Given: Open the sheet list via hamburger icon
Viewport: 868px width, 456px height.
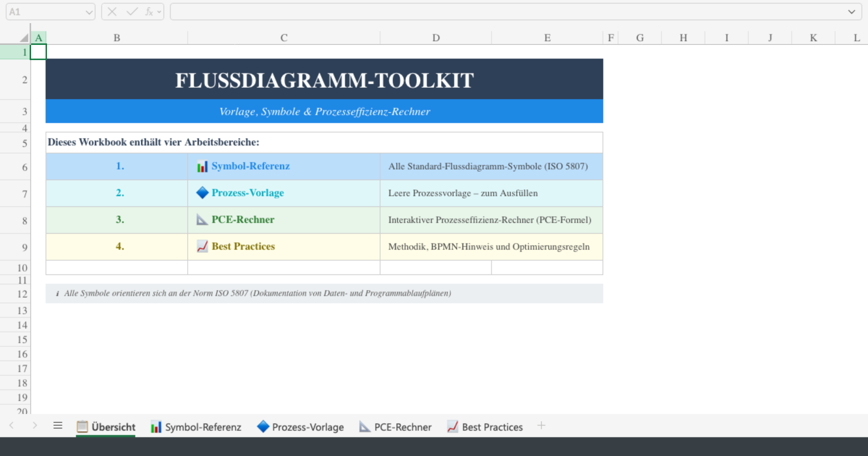Looking at the screenshot, I should tap(58, 426).
